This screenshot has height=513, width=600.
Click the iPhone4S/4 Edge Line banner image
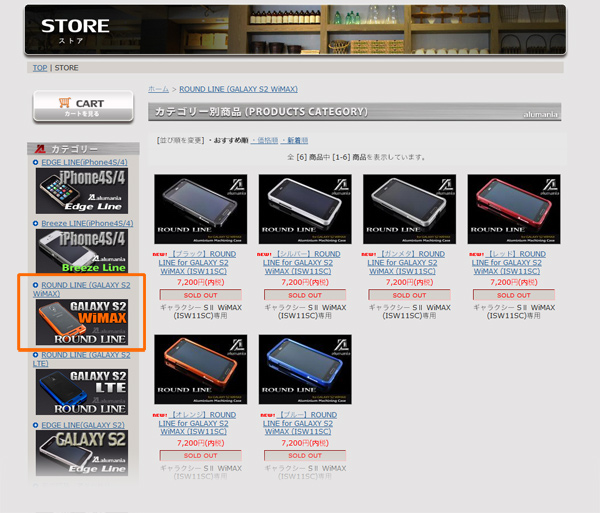[82, 191]
